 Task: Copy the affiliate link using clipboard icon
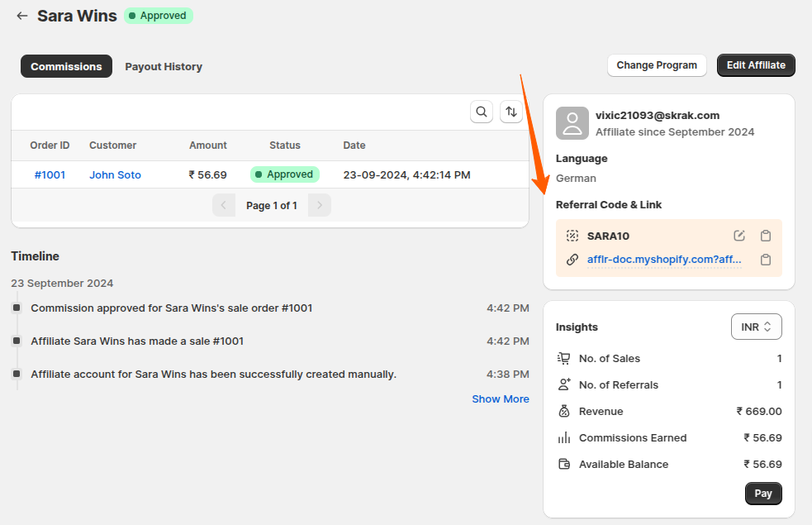(x=765, y=259)
